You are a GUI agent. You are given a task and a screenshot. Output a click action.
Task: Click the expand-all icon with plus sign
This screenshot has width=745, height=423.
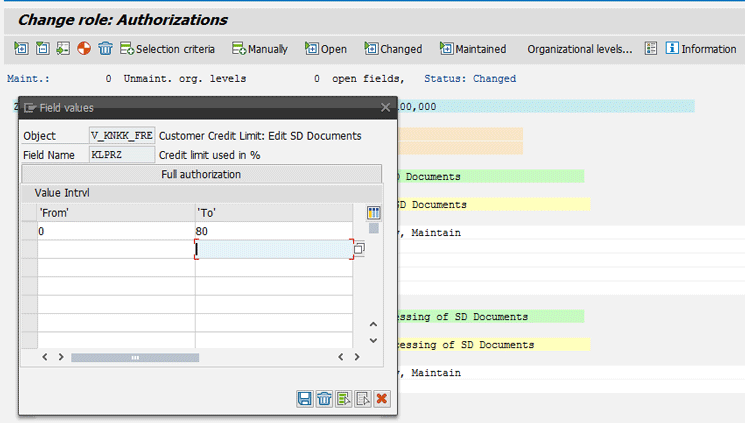pyautogui.click(x=21, y=48)
